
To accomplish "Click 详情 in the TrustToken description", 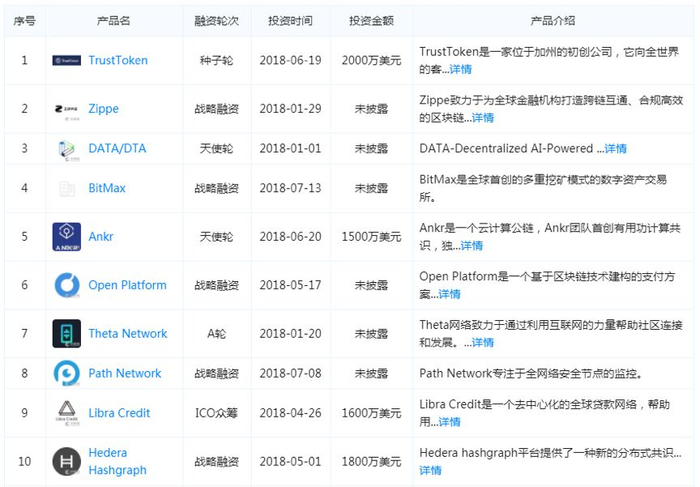I will pyautogui.click(x=461, y=69).
